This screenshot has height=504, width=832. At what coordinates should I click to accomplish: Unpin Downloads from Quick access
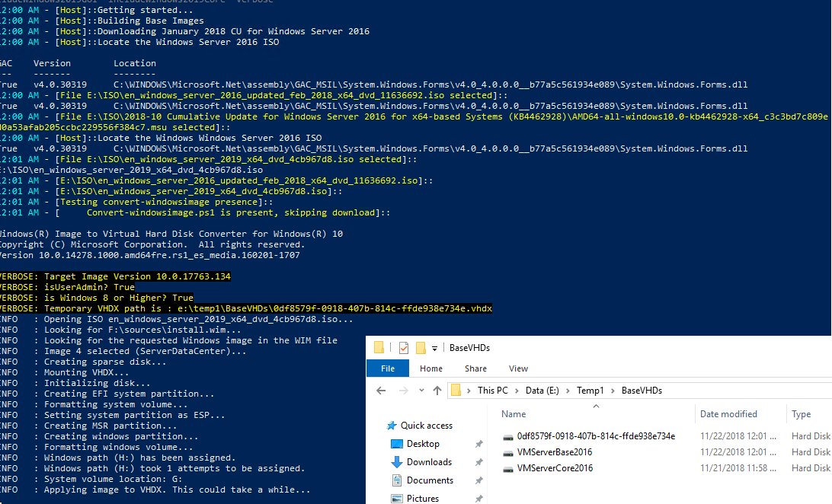(478, 461)
